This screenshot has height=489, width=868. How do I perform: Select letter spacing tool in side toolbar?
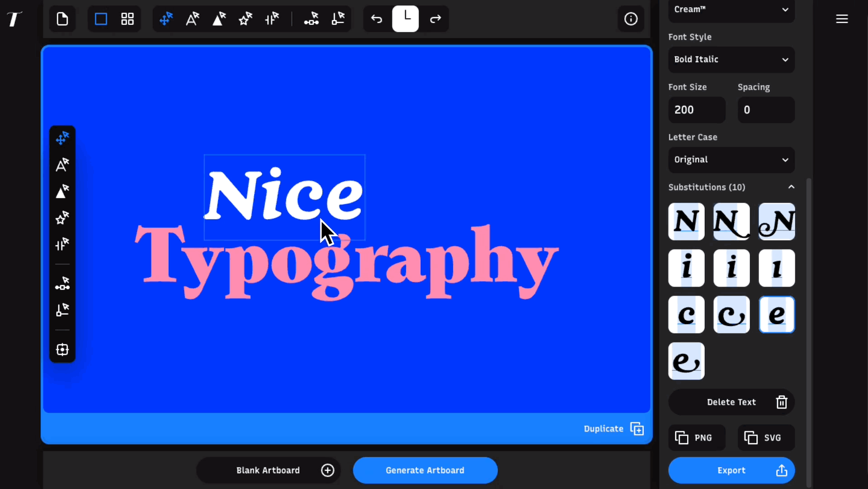(x=62, y=245)
